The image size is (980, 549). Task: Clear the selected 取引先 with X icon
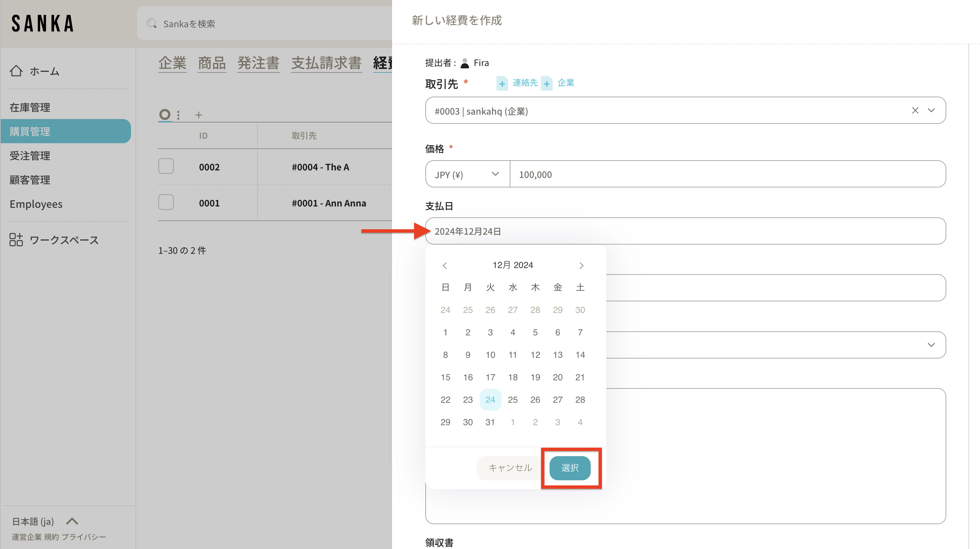[x=915, y=110]
